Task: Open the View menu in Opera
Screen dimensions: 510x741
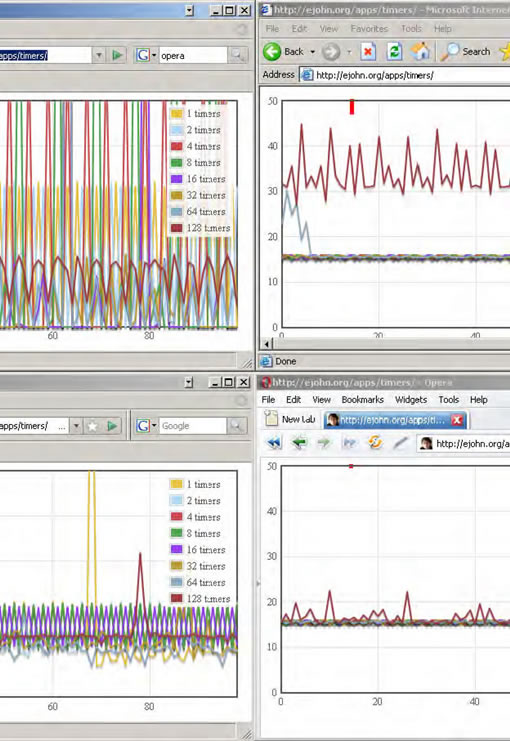Action: [321, 400]
